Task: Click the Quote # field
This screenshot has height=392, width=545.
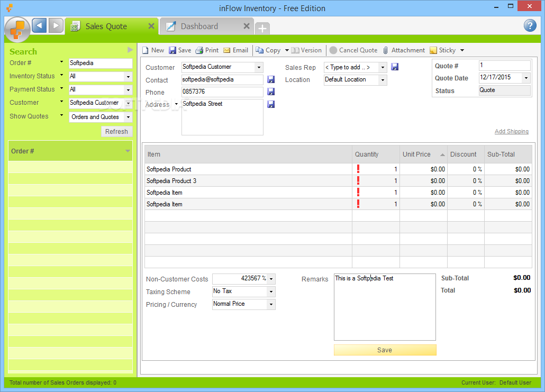Action: [505, 66]
